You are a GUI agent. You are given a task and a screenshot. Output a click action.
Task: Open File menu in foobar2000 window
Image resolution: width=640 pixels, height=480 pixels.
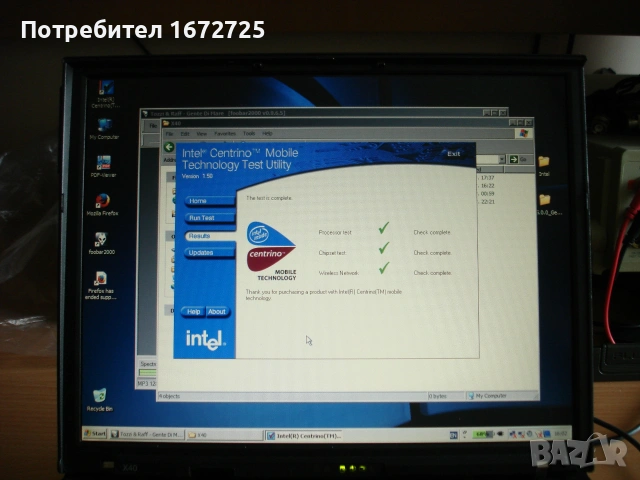153,126
